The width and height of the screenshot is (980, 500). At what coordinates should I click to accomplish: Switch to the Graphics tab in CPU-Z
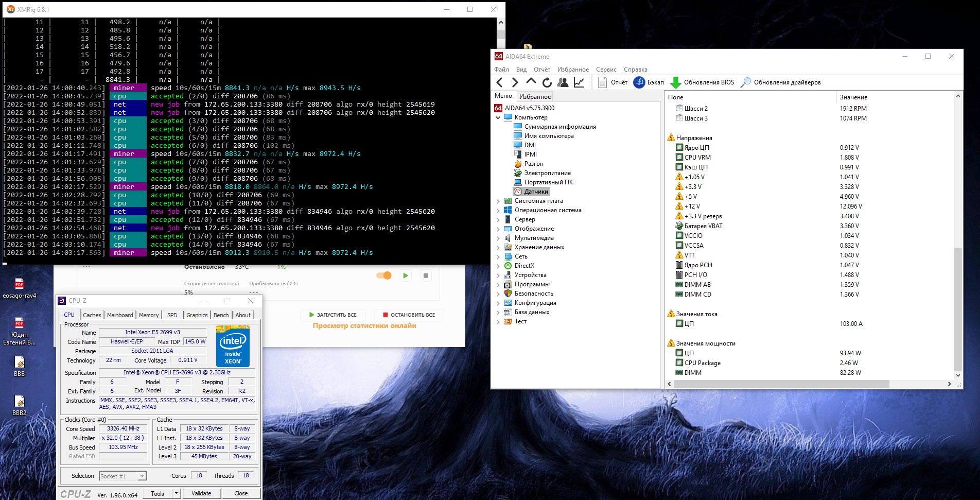(x=197, y=315)
